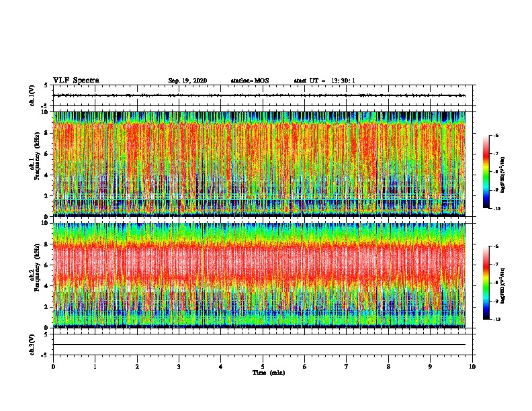Select the date text "Sep. 19, 2020"
The image size is (532, 411).
point(187,81)
